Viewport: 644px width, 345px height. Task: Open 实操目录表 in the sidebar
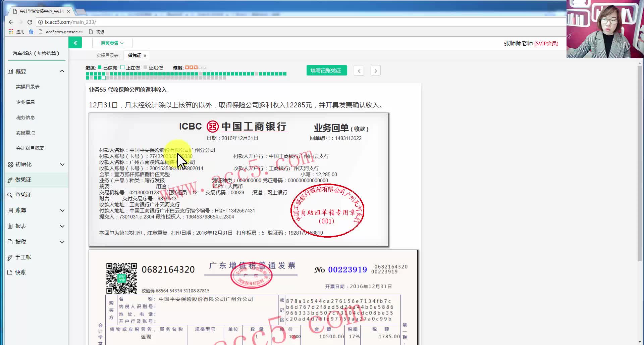point(28,87)
